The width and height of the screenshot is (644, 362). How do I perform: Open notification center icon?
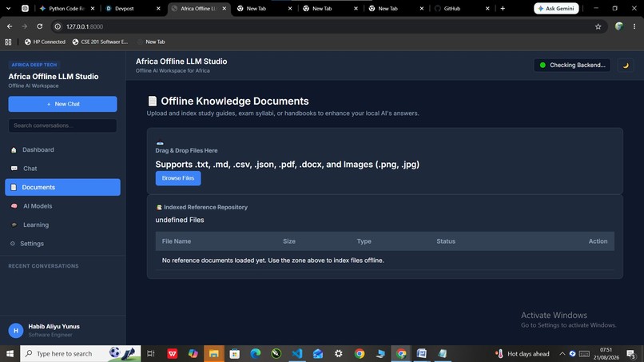click(631, 353)
